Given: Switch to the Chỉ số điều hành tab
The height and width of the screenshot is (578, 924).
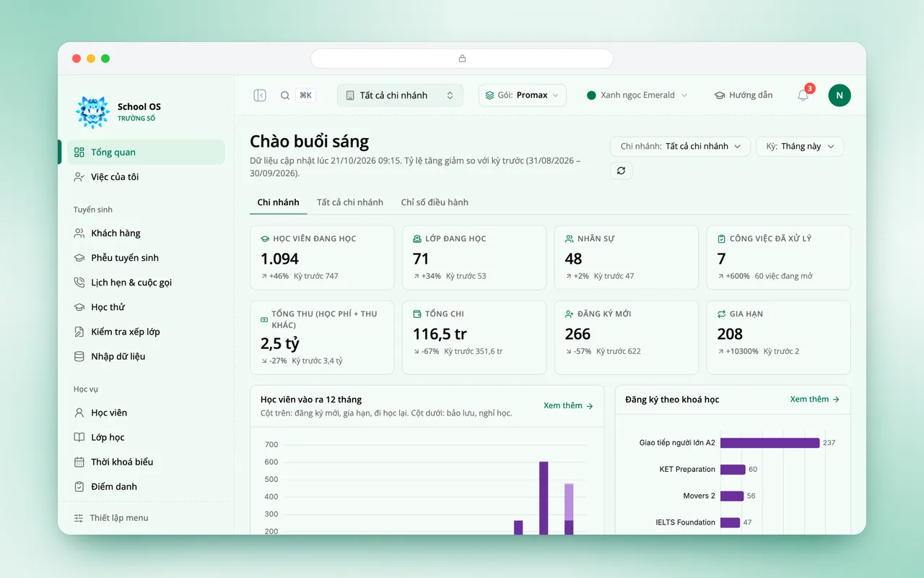Looking at the screenshot, I should pyautogui.click(x=435, y=202).
